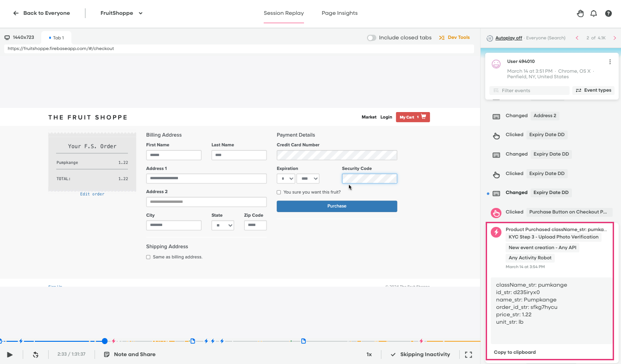
Task: Switch to the Page Insights tab
Action: click(x=339, y=13)
